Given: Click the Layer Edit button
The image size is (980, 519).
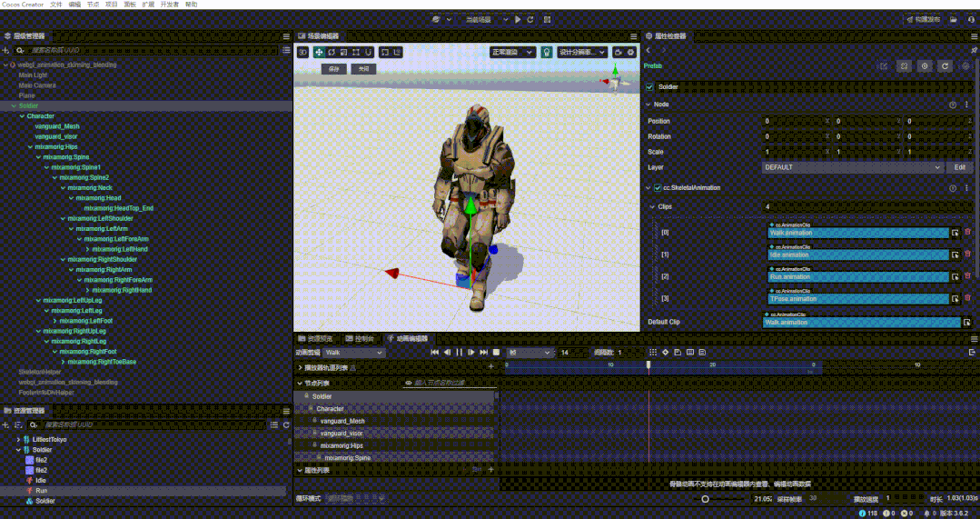Looking at the screenshot, I should [959, 167].
